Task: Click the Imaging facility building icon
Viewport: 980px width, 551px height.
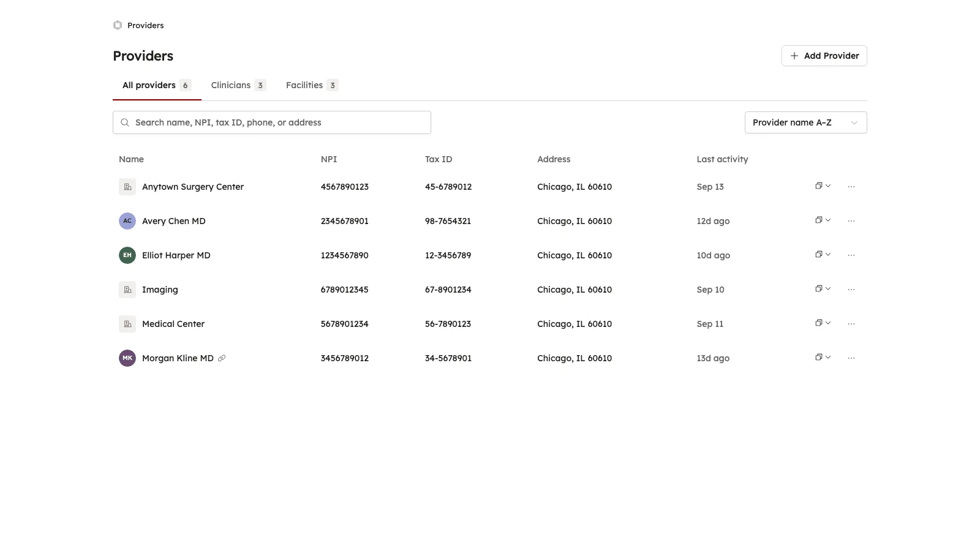Action: tap(127, 290)
